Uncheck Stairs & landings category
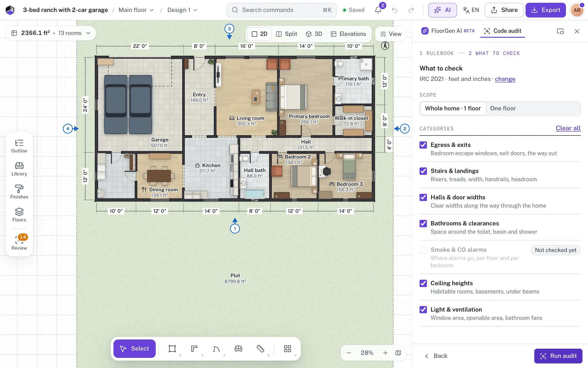This screenshot has height=368, width=588. 423,171
